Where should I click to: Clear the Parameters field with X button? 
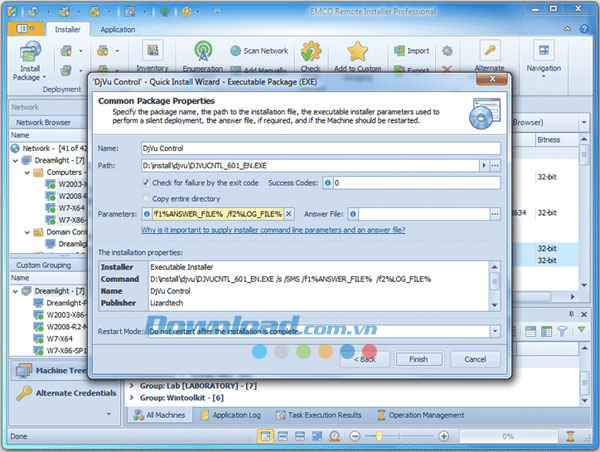pyautogui.click(x=289, y=214)
